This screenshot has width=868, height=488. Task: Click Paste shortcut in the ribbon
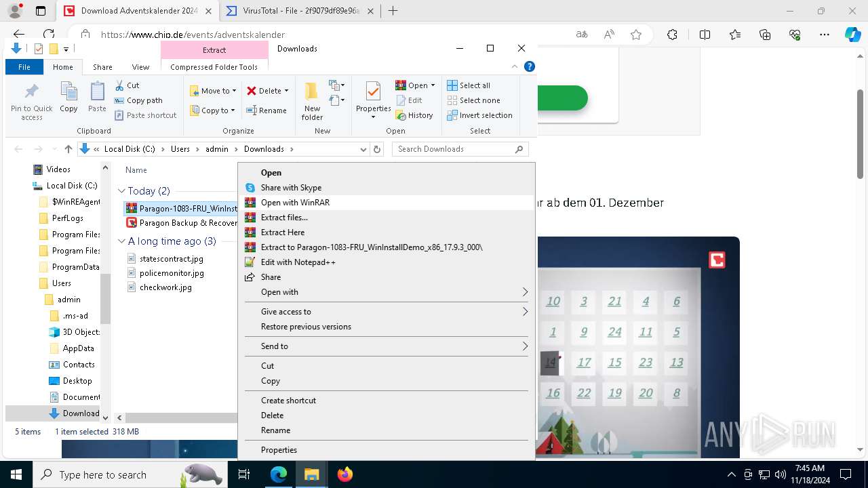[x=145, y=115]
